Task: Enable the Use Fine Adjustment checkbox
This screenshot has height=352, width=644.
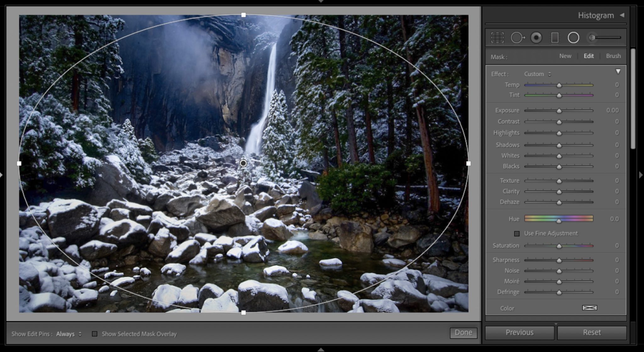Action: [517, 234]
